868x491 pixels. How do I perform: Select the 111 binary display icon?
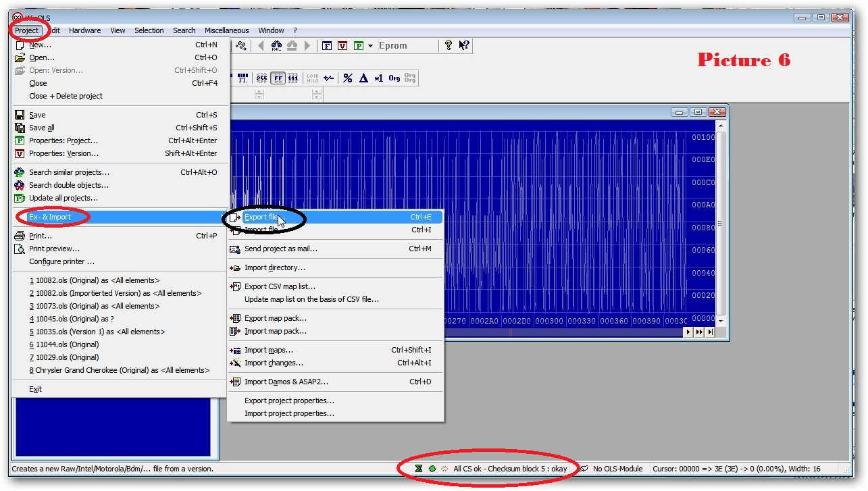(x=292, y=78)
